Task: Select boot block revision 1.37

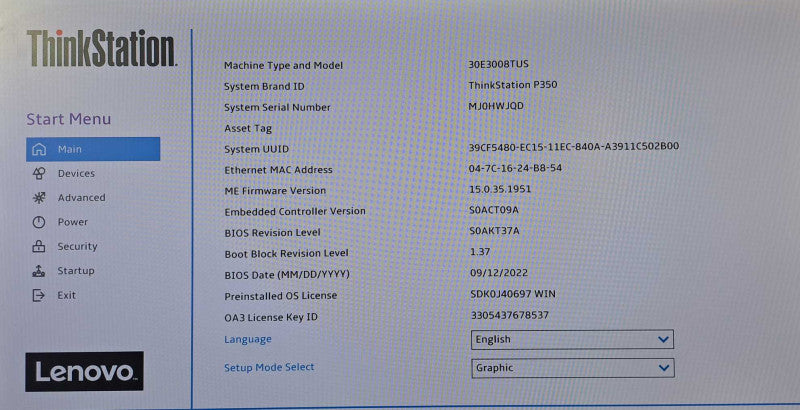Action: pyautogui.click(x=480, y=252)
